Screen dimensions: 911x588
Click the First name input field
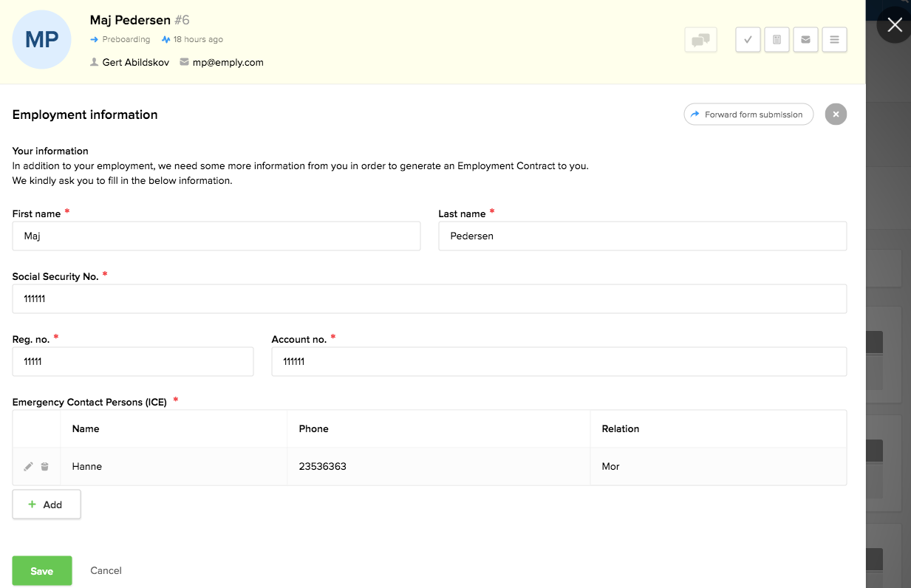(216, 236)
